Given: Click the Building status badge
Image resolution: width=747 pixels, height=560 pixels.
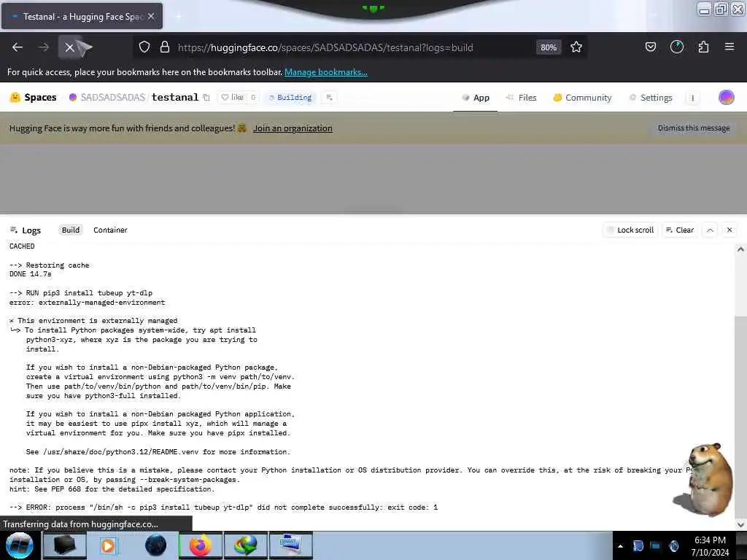Looking at the screenshot, I should point(290,97).
